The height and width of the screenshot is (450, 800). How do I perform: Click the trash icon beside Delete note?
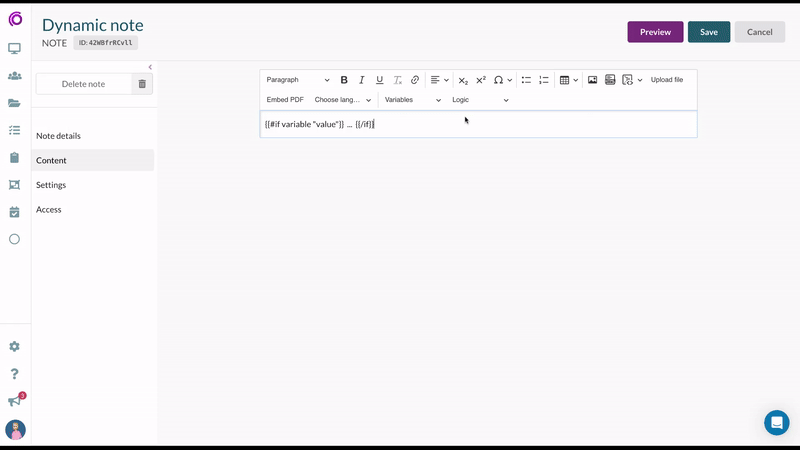[x=142, y=84]
